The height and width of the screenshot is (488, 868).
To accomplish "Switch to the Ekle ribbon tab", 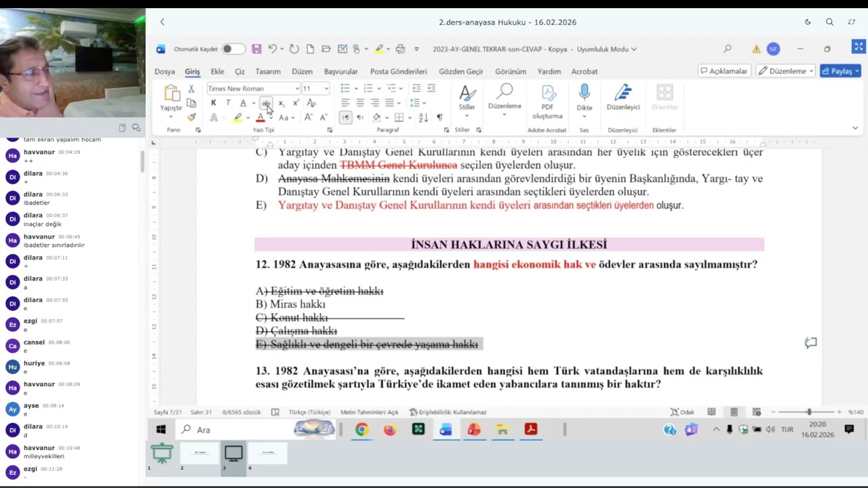I will (x=217, y=71).
